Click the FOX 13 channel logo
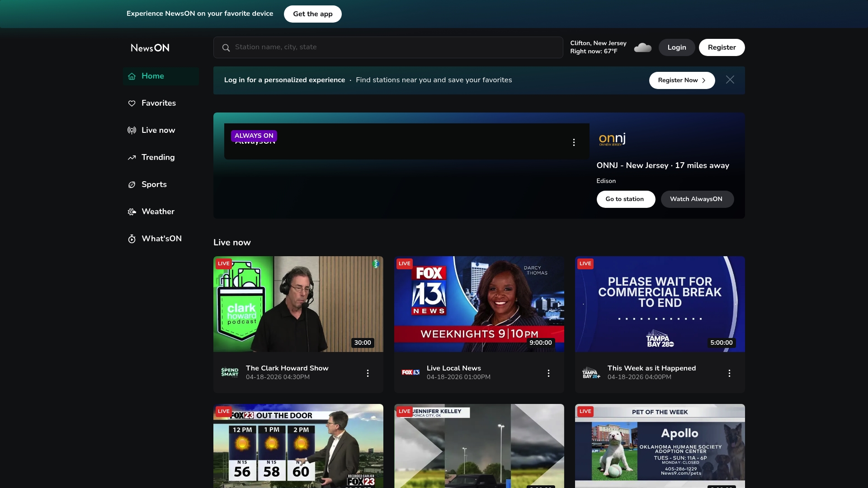The width and height of the screenshot is (868, 488). click(410, 372)
